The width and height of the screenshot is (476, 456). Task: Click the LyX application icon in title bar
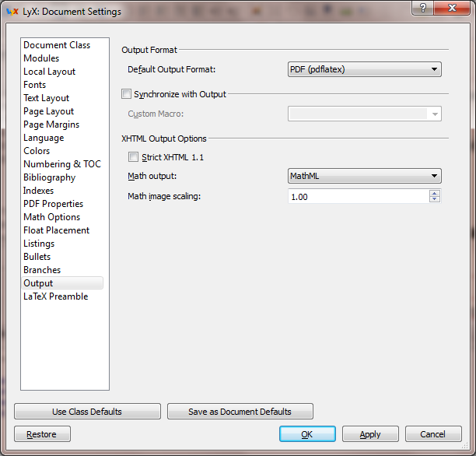pos(12,12)
